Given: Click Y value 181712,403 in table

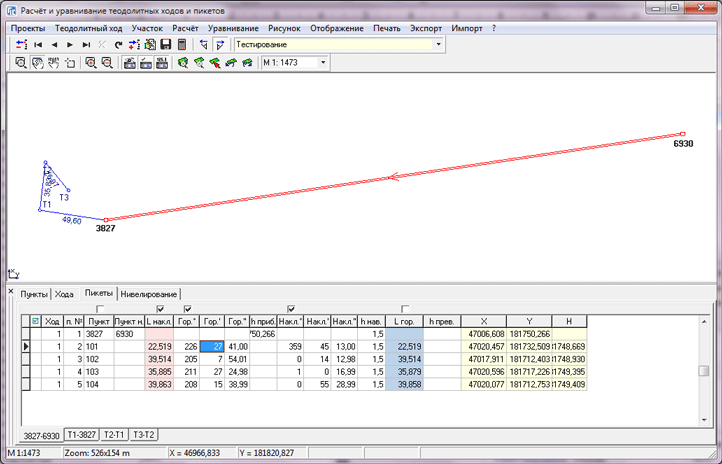Looking at the screenshot, I should coord(529,359).
